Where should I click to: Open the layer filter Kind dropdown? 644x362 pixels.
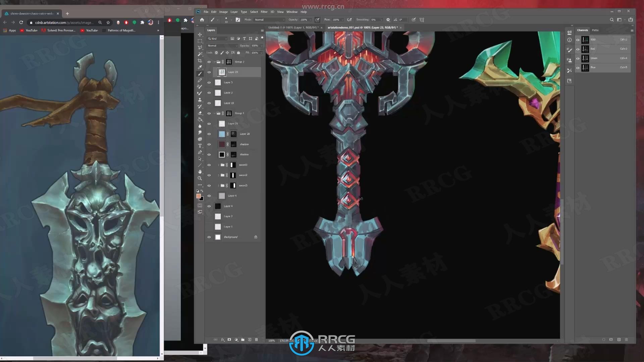coord(217,39)
